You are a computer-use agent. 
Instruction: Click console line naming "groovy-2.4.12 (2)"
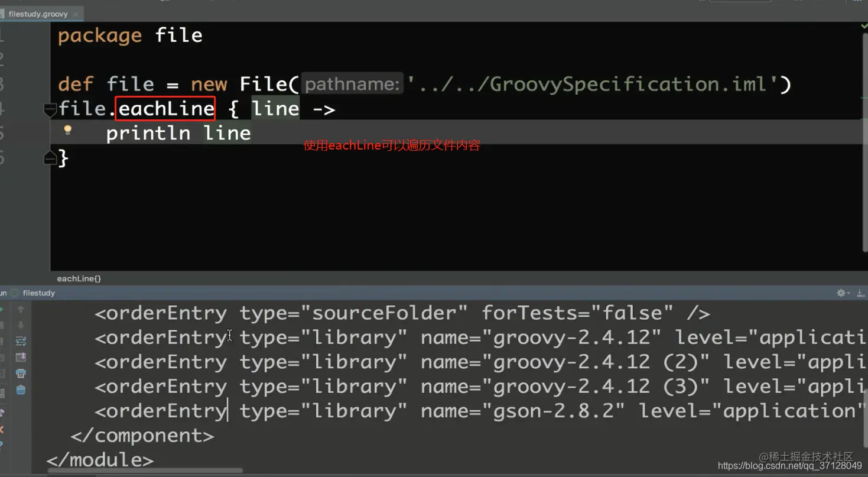click(481, 362)
